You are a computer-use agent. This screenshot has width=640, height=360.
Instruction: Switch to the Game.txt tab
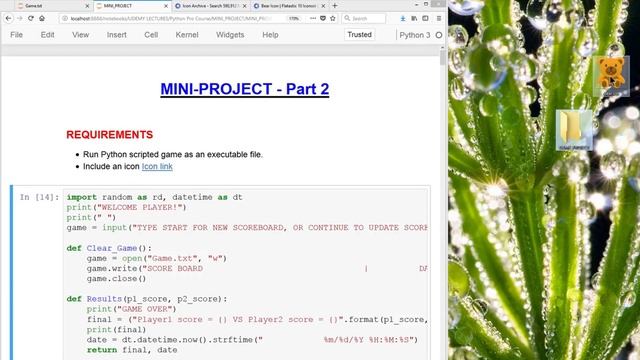coord(52,6)
